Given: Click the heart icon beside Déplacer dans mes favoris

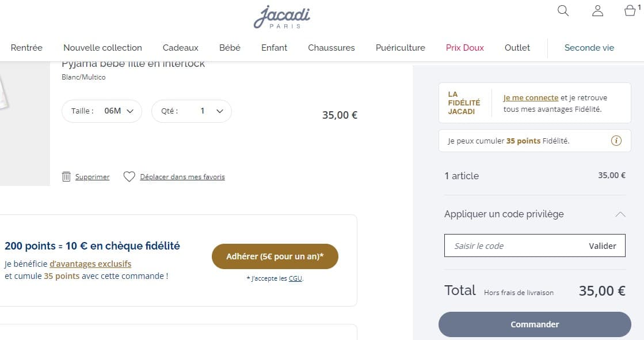Looking at the screenshot, I should click(x=129, y=176).
